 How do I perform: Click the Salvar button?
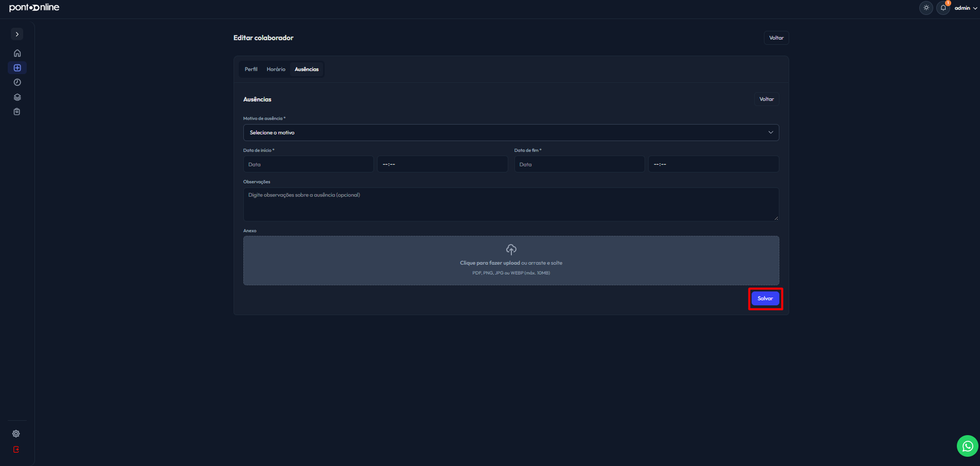point(766,299)
